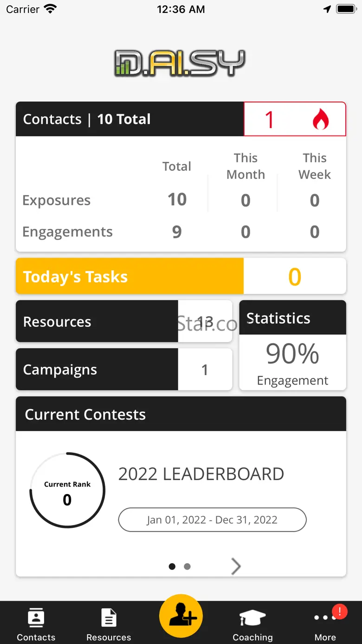Tap the red alert badge on More
362x644 pixels.
(340, 611)
